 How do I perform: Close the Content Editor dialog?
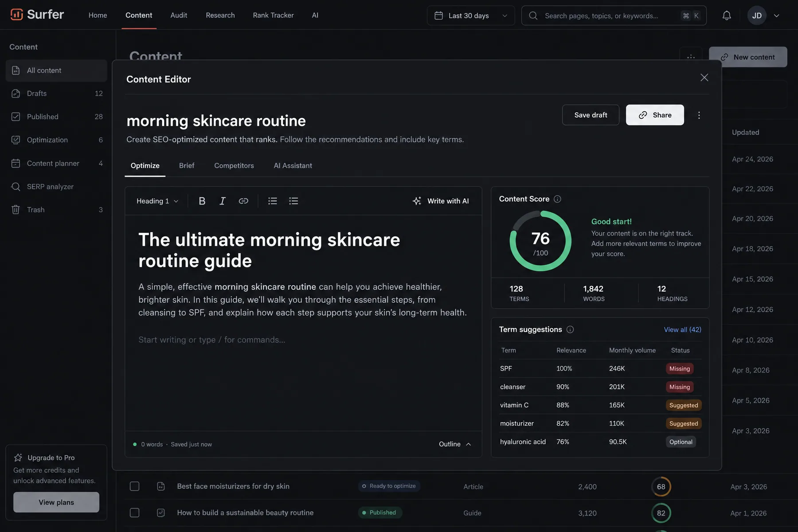click(x=704, y=78)
